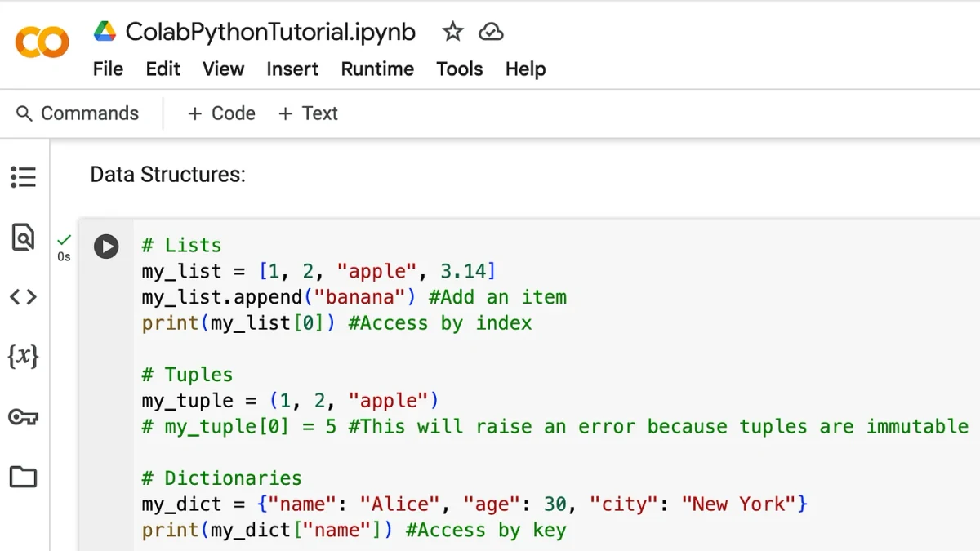Image resolution: width=980 pixels, height=551 pixels.
Task: Open the Commands search
Action: pyautogui.click(x=78, y=113)
